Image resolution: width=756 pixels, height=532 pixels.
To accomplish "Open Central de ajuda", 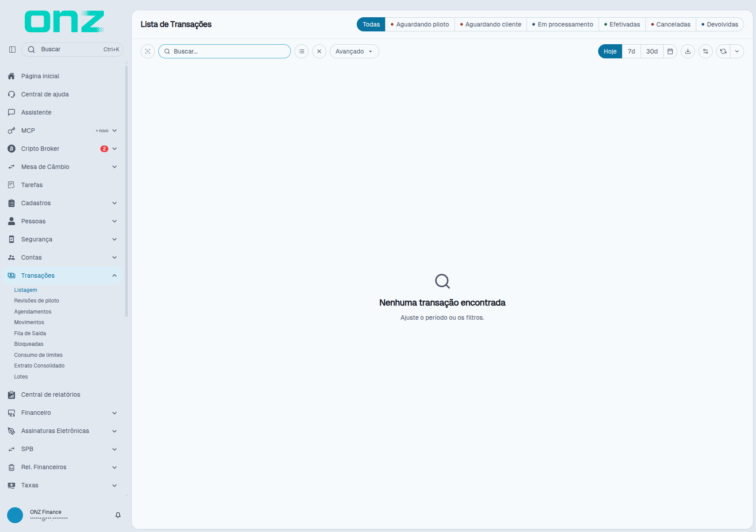I will [x=62, y=94].
